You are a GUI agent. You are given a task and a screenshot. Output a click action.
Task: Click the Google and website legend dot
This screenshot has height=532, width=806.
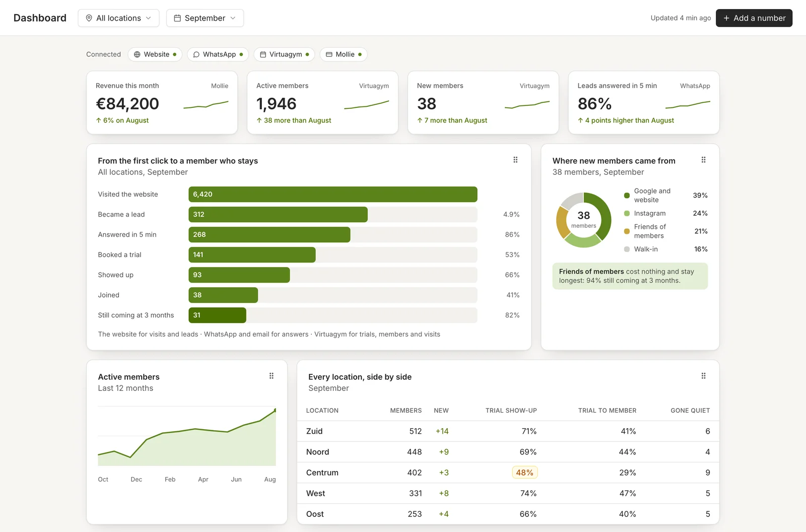click(x=627, y=195)
